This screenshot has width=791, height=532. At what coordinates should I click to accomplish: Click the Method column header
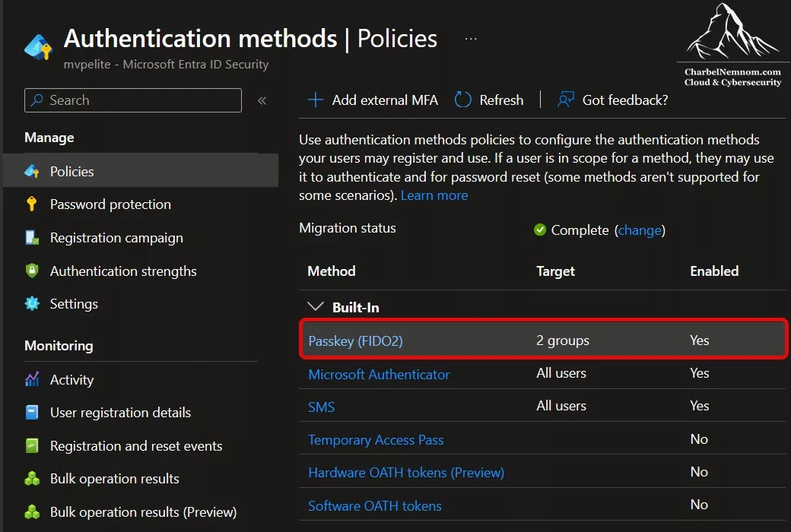click(x=332, y=271)
